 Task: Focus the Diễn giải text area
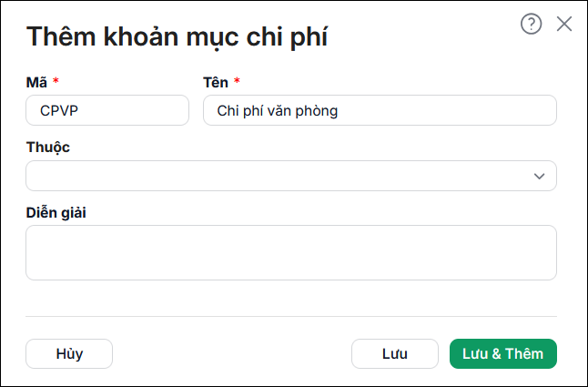[x=291, y=253]
